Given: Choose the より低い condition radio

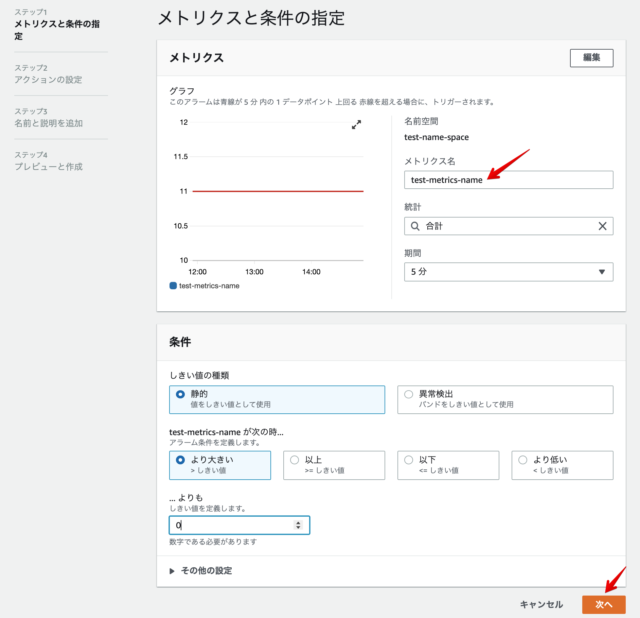Looking at the screenshot, I should pyautogui.click(x=522, y=460).
